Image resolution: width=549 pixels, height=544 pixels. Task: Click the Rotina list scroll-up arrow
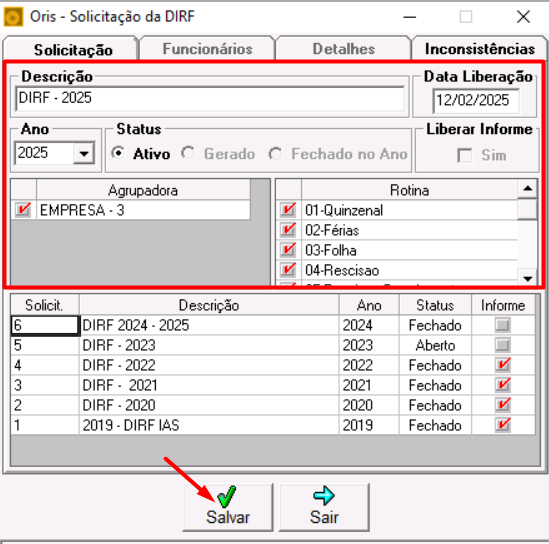pos(527,189)
